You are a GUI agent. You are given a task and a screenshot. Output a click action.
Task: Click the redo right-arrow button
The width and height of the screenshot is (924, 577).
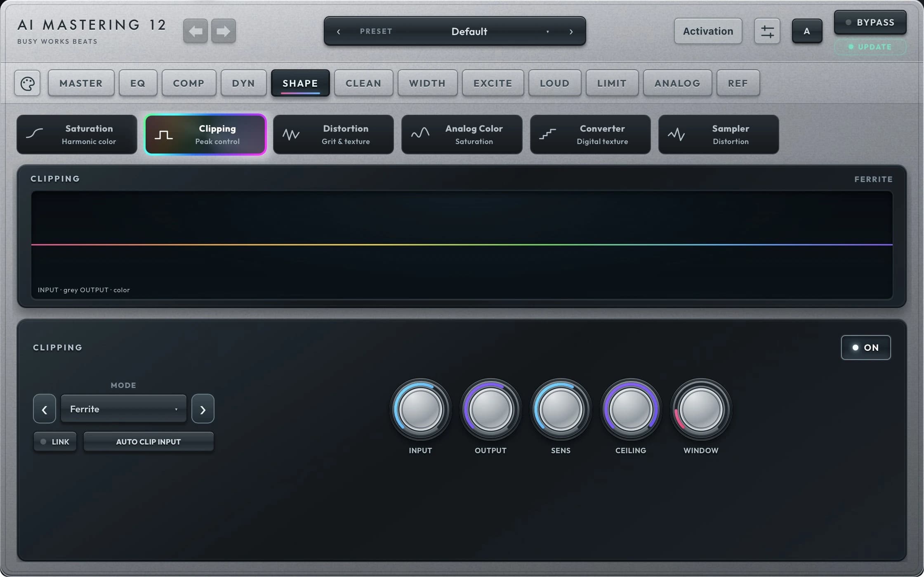click(224, 31)
